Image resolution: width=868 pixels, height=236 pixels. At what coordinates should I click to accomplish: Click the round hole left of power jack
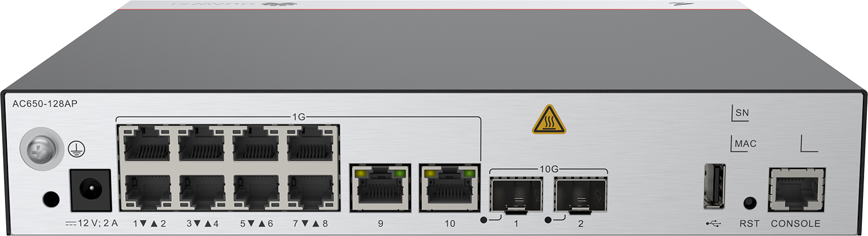point(50,199)
